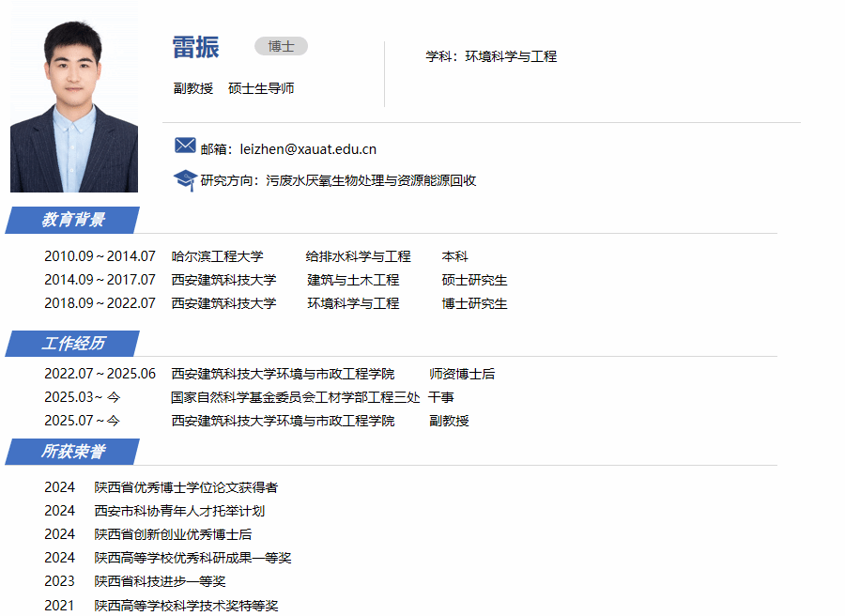The image size is (845, 616).
Task: Click the 博士 degree badge
Action: tap(281, 46)
